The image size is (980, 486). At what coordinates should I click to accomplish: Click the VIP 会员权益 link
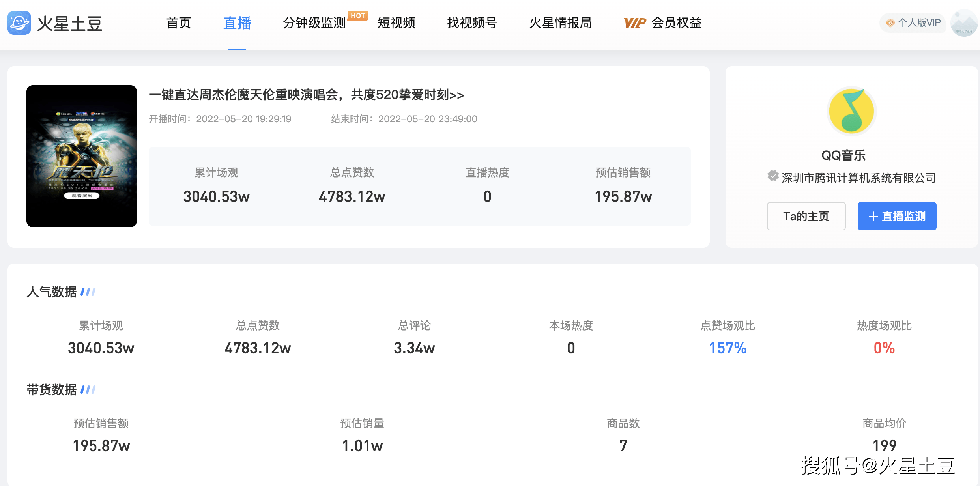663,23
